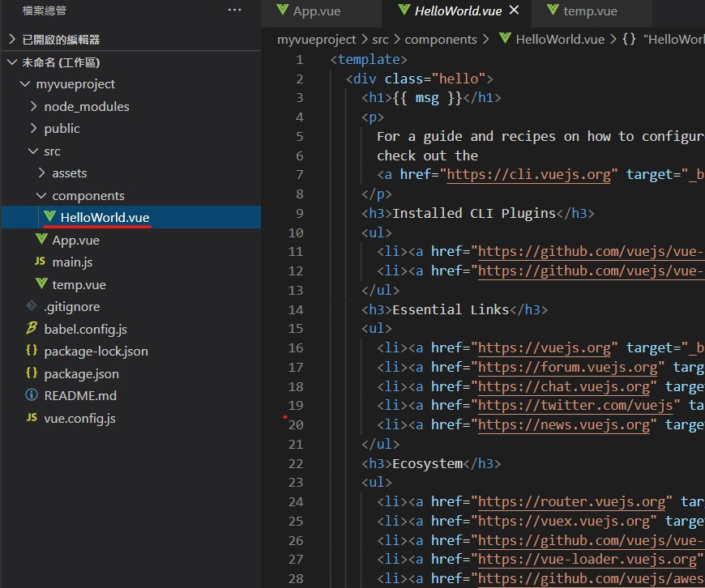705x588 pixels.
Task: Open https://news.vuejs.org link in code
Action: coord(563,425)
